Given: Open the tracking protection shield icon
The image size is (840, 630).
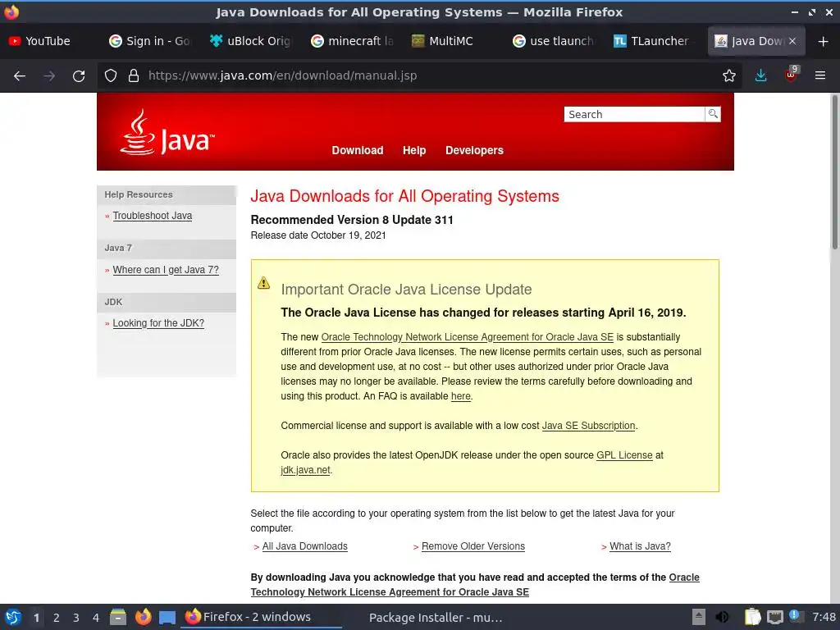Looking at the screenshot, I should click(x=111, y=76).
